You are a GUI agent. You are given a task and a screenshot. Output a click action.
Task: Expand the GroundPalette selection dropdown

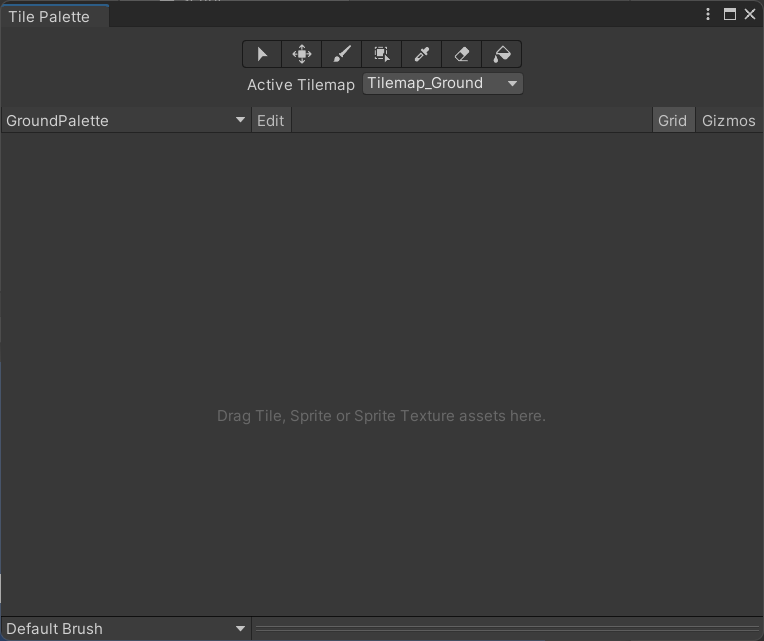[x=126, y=120]
